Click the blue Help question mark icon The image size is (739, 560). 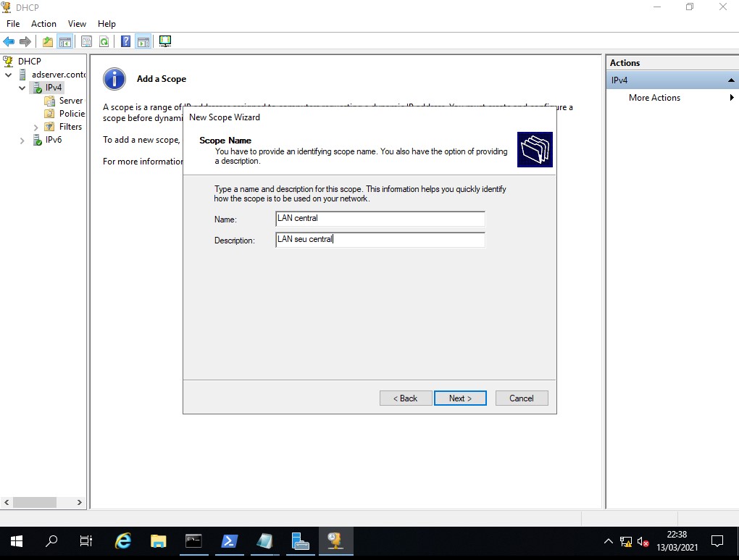[x=125, y=41]
